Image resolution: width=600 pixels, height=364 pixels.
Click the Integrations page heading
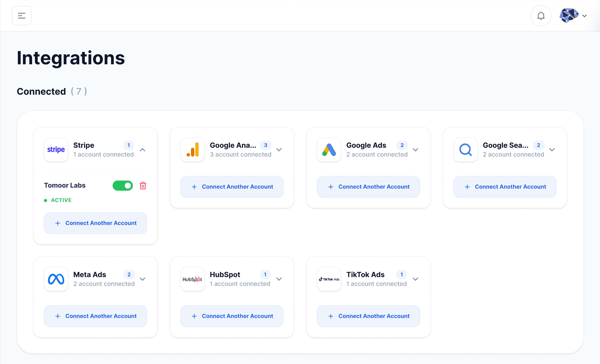71,58
